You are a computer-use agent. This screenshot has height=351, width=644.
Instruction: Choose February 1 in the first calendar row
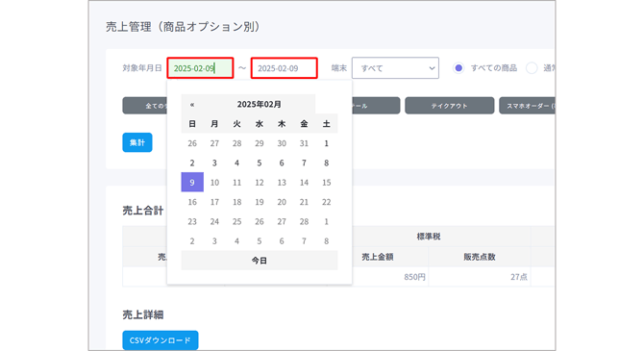click(327, 143)
